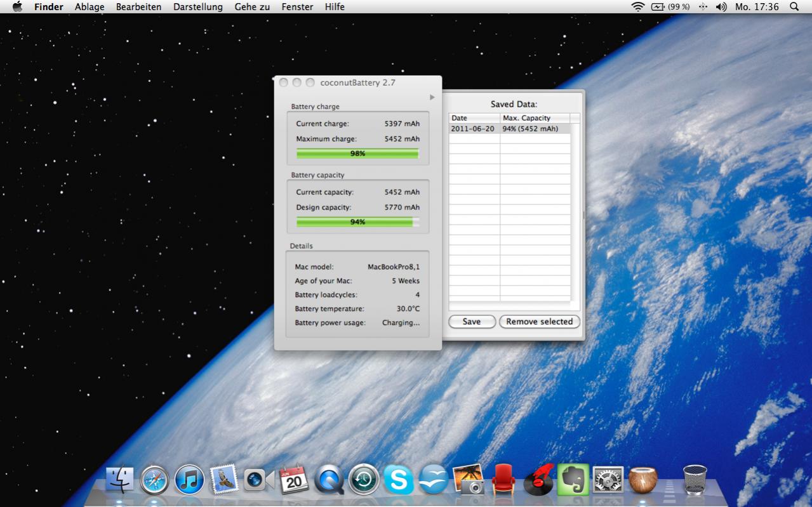The width and height of the screenshot is (812, 507).
Task: Open Spotlight magnifying glass search
Action: coord(794,7)
